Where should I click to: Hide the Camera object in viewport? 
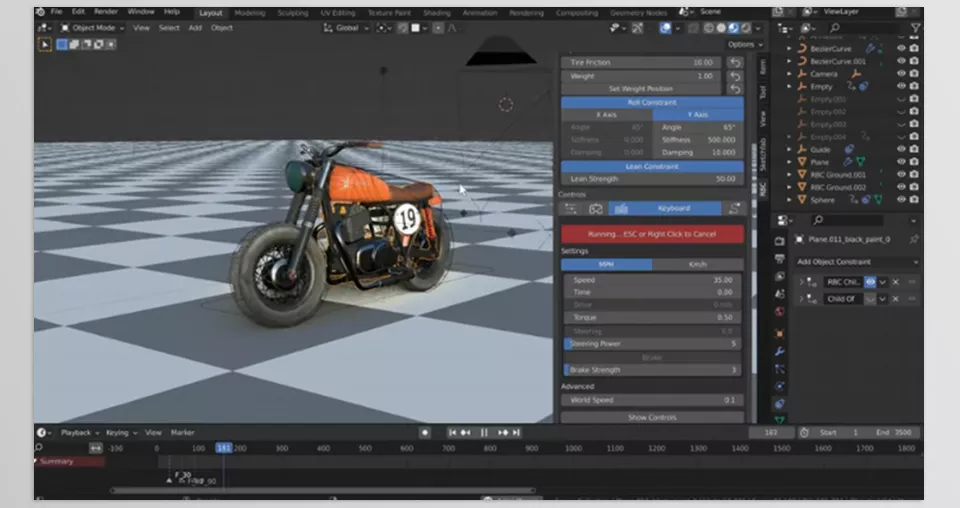(x=901, y=73)
